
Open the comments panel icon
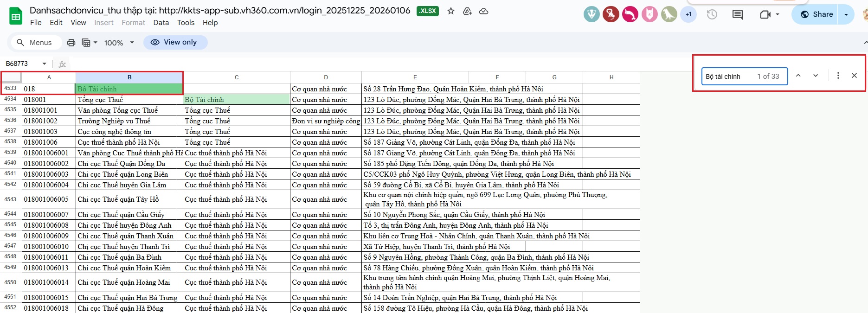coord(737,14)
